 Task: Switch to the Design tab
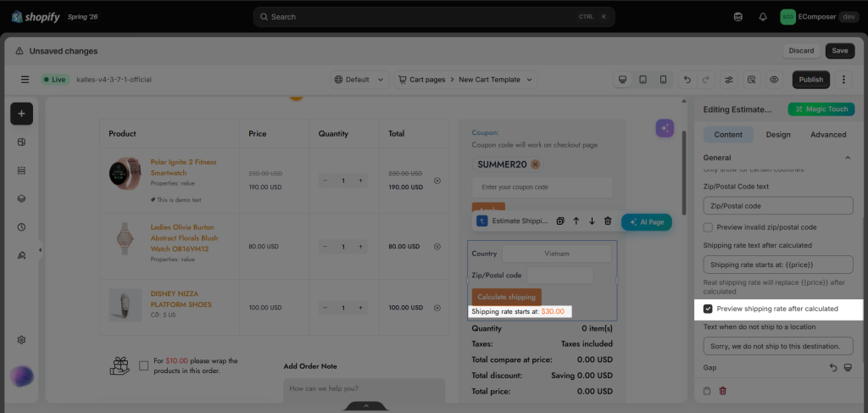coord(778,135)
